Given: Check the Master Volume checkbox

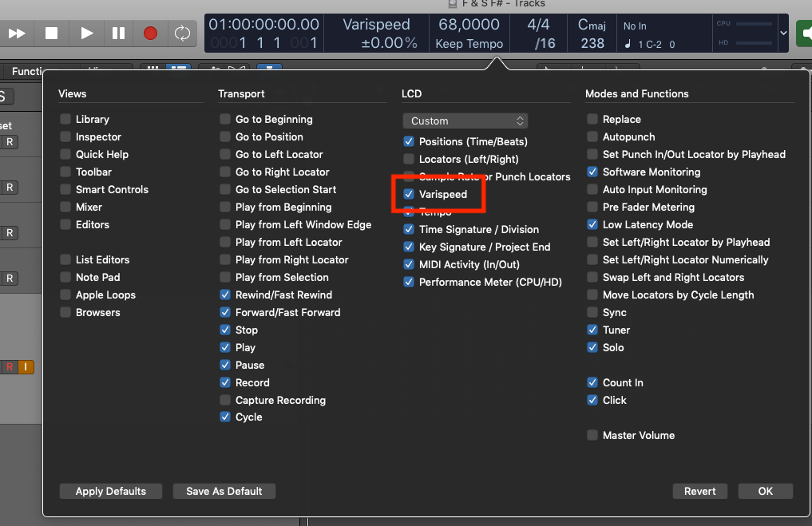Looking at the screenshot, I should click(592, 435).
